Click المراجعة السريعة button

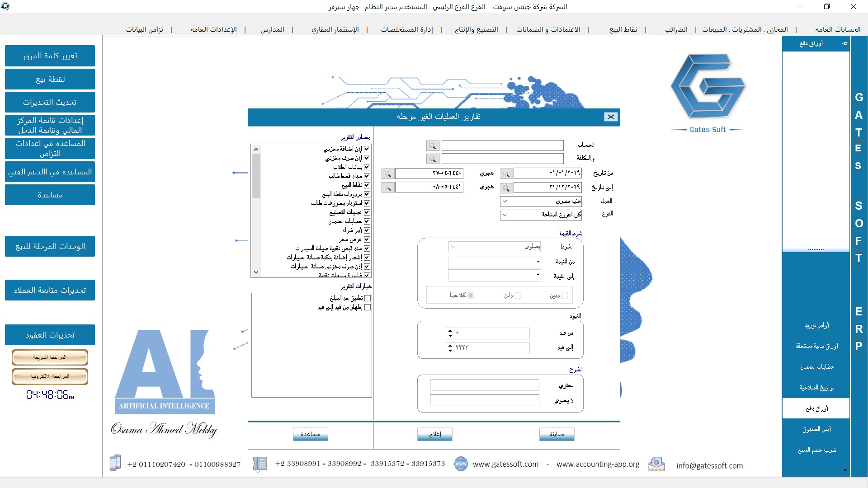tap(50, 357)
